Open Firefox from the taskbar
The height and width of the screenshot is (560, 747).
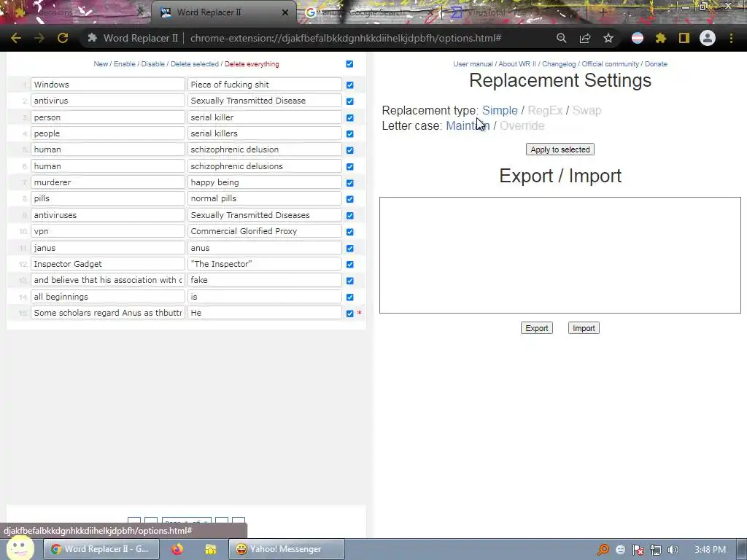[x=177, y=549]
